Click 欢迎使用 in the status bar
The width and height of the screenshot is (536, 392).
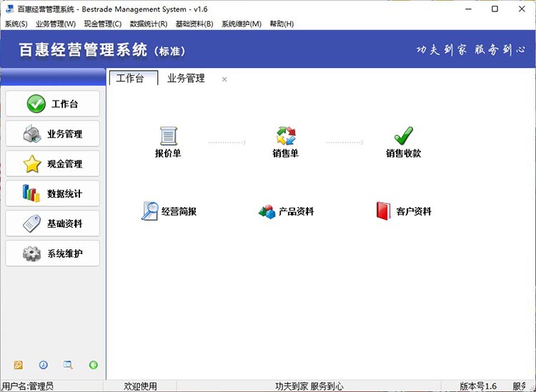[140, 386]
